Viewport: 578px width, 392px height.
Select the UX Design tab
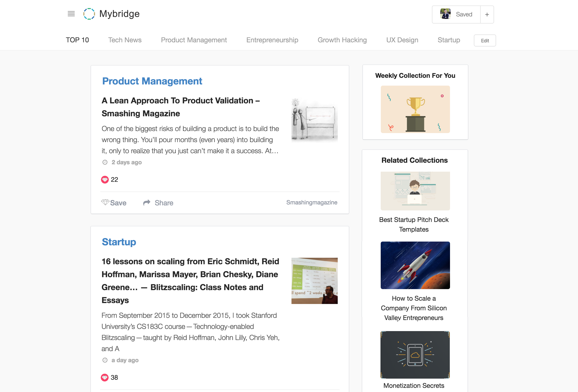point(402,40)
